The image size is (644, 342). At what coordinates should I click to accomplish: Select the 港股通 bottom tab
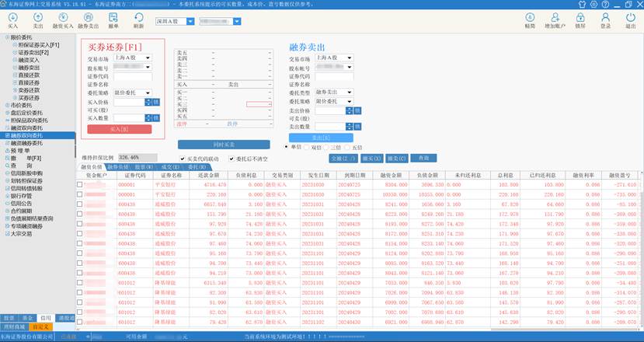(x=66, y=318)
